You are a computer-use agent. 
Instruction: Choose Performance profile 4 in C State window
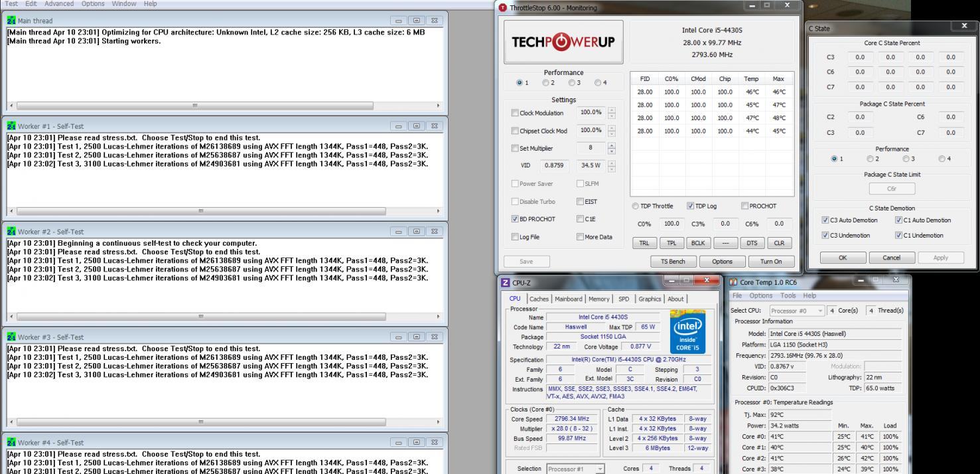click(943, 159)
